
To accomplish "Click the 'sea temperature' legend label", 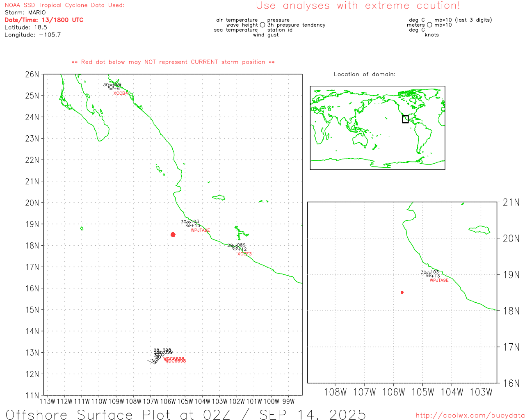I will [x=236, y=30].
